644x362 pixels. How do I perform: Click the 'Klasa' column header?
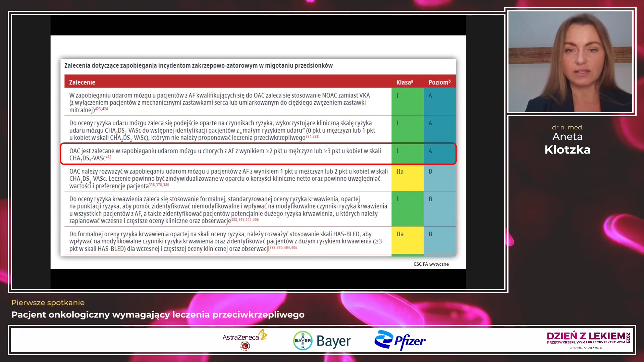pos(405,82)
